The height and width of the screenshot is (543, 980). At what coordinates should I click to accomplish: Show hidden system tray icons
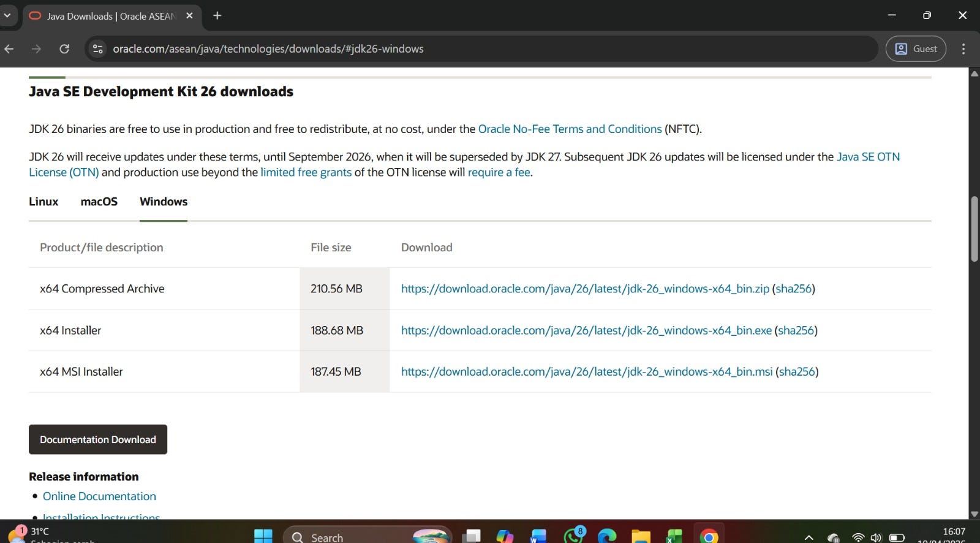click(x=809, y=537)
